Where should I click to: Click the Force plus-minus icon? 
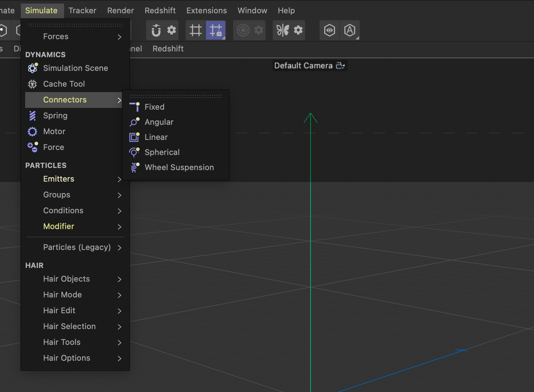coord(32,147)
